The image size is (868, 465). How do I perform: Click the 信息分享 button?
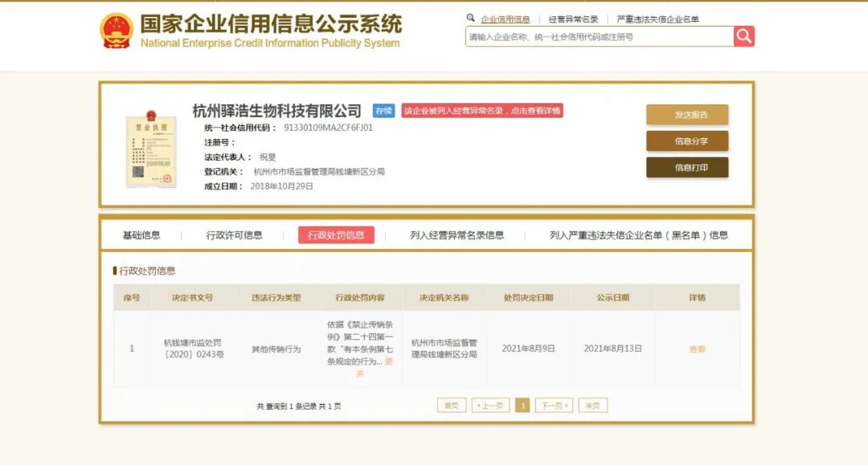687,141
